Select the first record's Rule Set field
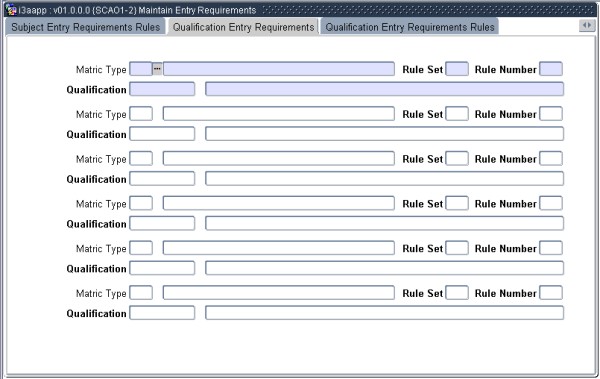This screenshot has height=379, width=600. point(457,69)
